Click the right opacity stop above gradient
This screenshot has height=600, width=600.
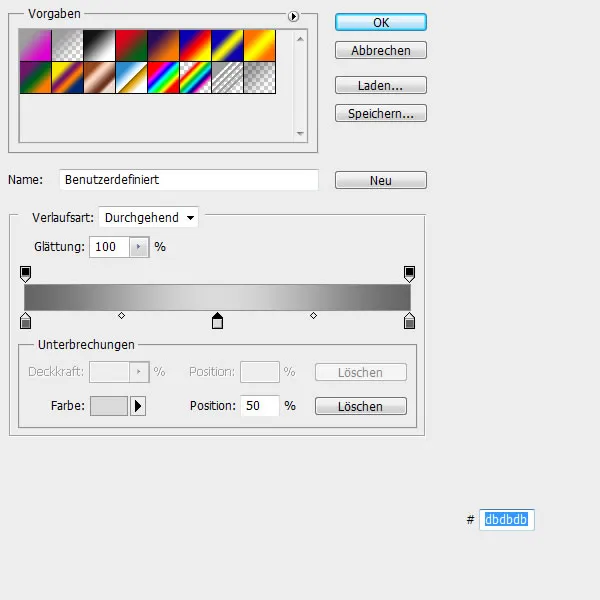click(x=409, y=273)
